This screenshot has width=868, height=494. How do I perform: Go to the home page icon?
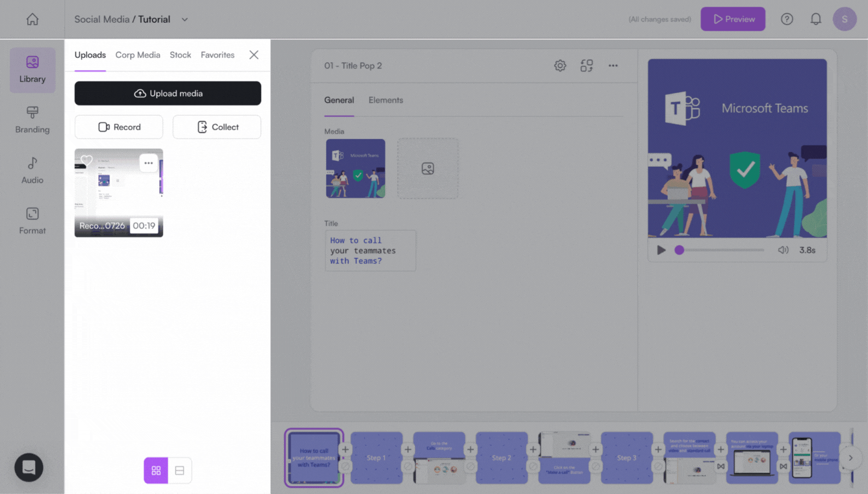33,19
